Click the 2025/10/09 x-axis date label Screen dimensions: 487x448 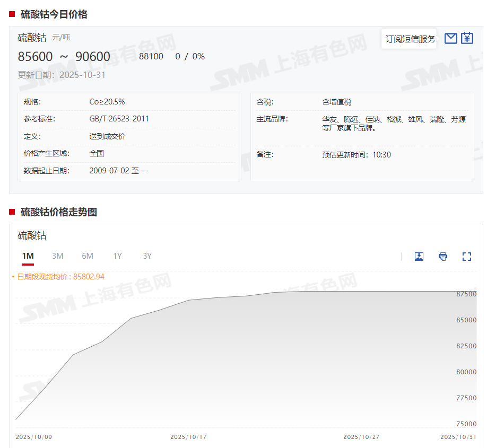pyautogui.click(x=34, y=437)
